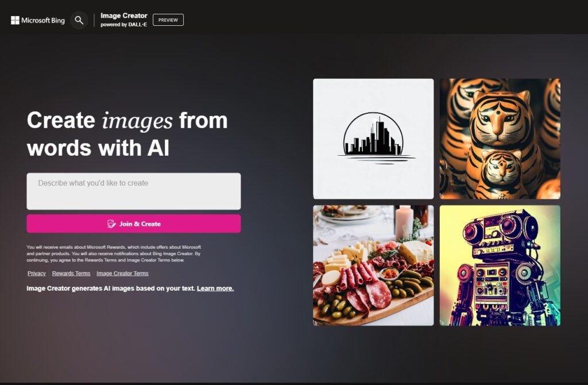
Task: View the tiger nesting dolls image
Action: pos(500,138)
